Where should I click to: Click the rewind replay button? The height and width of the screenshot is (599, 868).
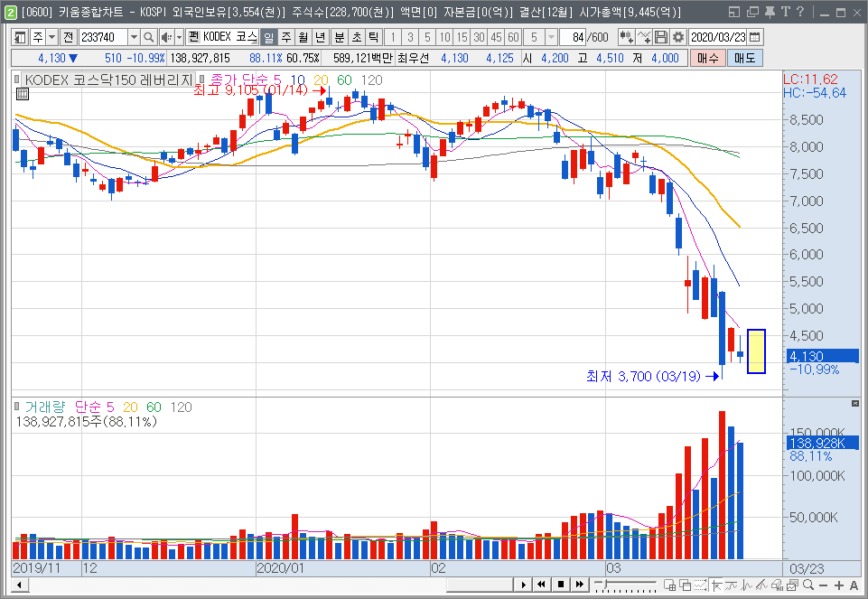point(541,585)
